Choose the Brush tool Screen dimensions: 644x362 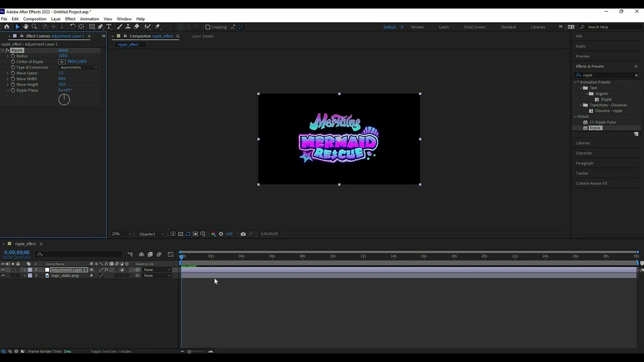point(120,27)
